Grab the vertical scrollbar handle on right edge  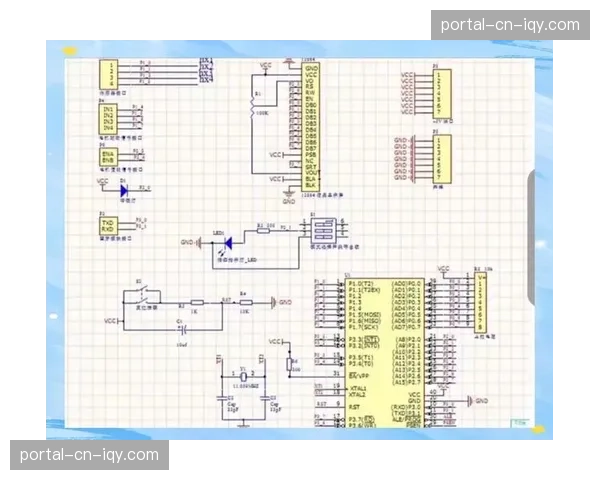(x=531, y=236)
